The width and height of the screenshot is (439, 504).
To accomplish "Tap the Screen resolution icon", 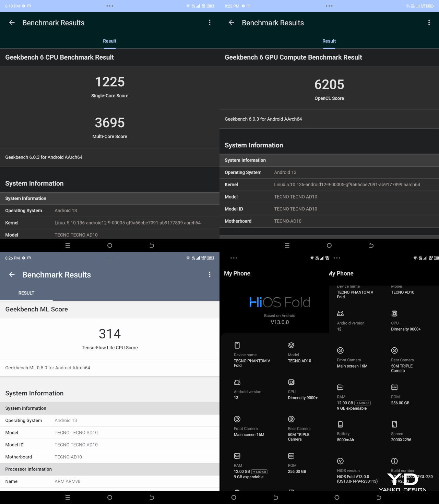I will click(394, 424).
